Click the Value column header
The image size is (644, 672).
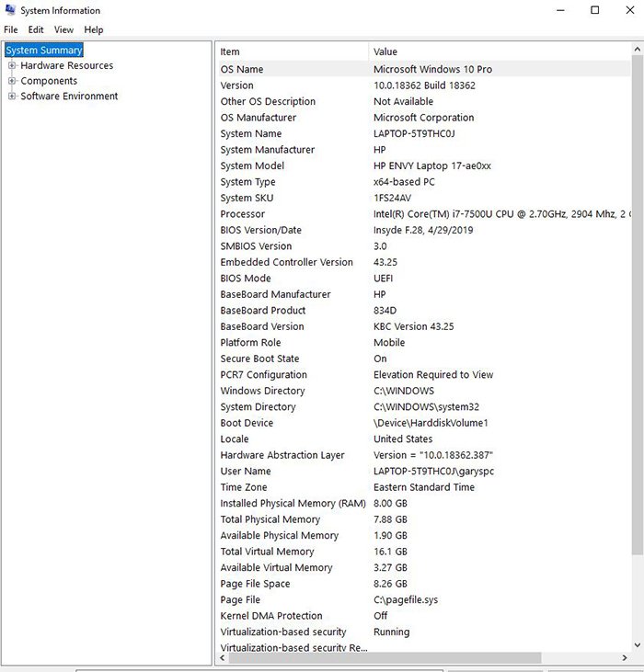497,51
